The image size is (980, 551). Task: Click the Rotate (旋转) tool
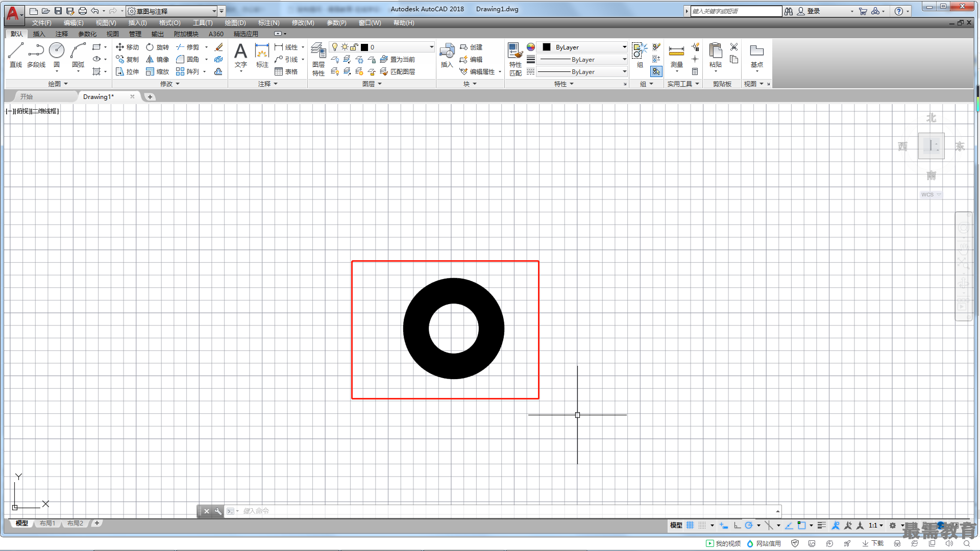point(157,47)
